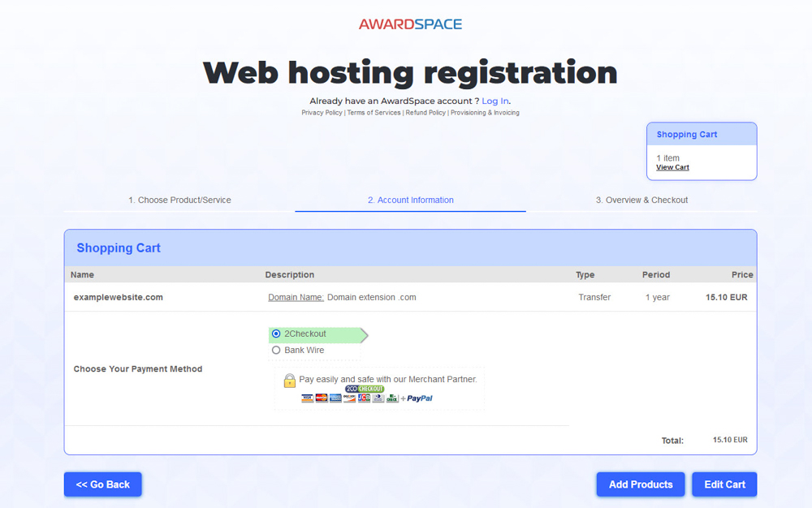Click the AWARDSPACE logo
Viewport: 812px width, 508px height.
pos(410,24)
